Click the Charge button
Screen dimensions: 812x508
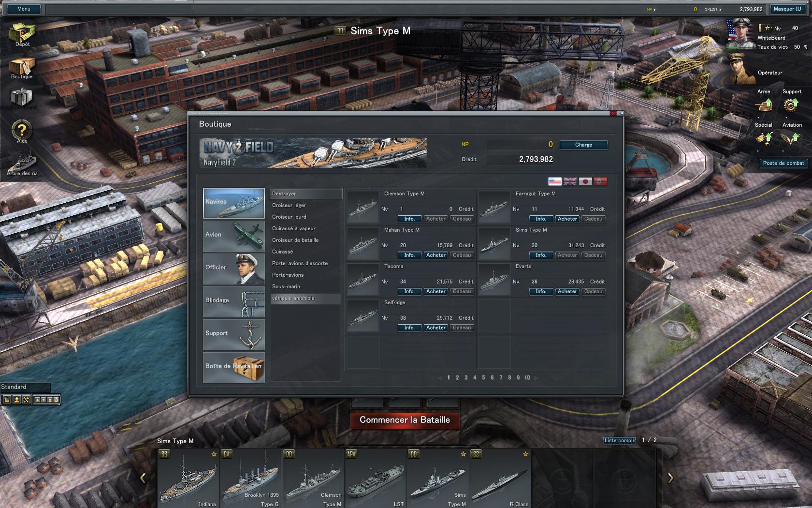tap(583, 145)
